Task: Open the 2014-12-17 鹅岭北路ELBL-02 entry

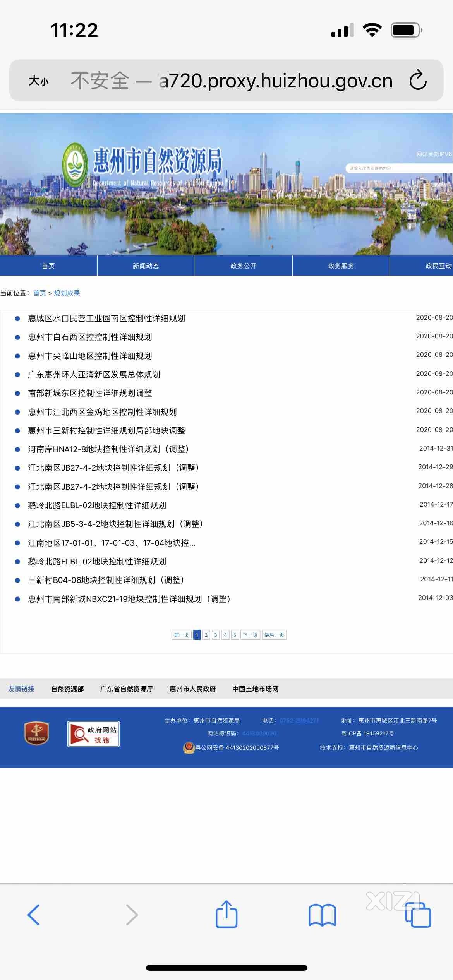Action: click(x=97, y=505)
